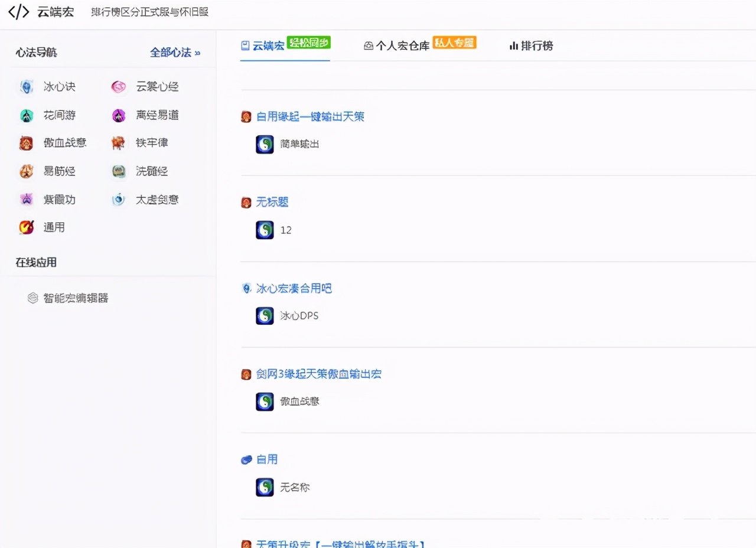Select the 冰心诀 school icon
The width and height of the screenshot is (756, 548).
pyautogui.click(x=26, y=86)
